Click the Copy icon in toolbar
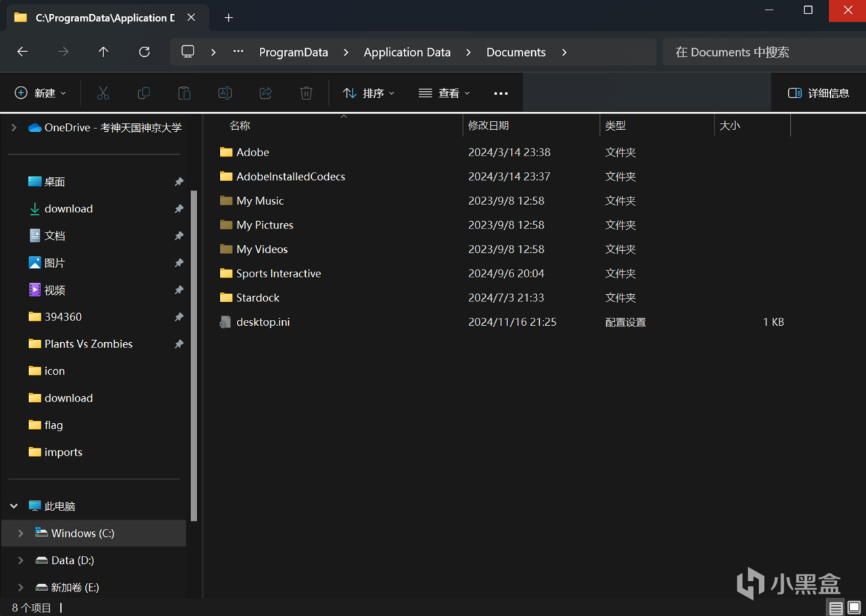The width and height of the screenshot is (866, 616). click(143, 93)
